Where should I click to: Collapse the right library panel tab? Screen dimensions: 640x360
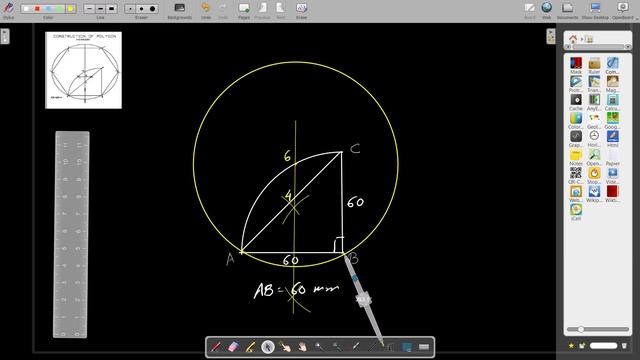point(551,36)
